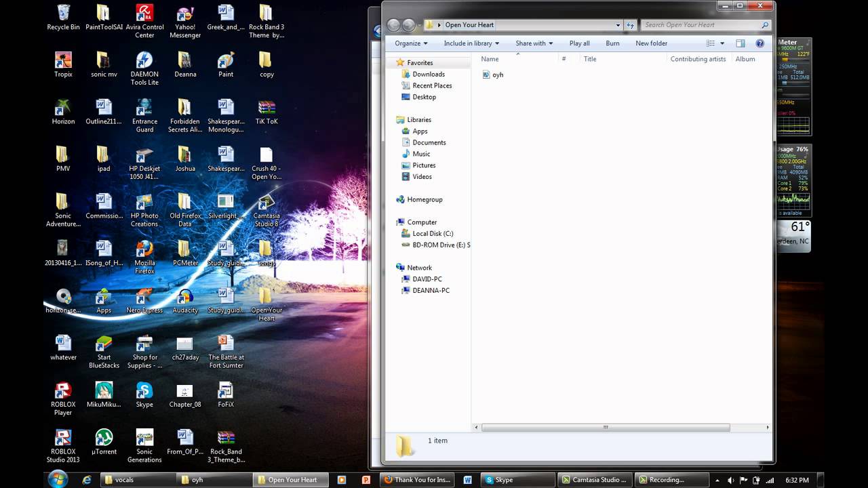868x488 pixels.
Task: Click the Search Open Your Heart field
Action: click(705, 25)
